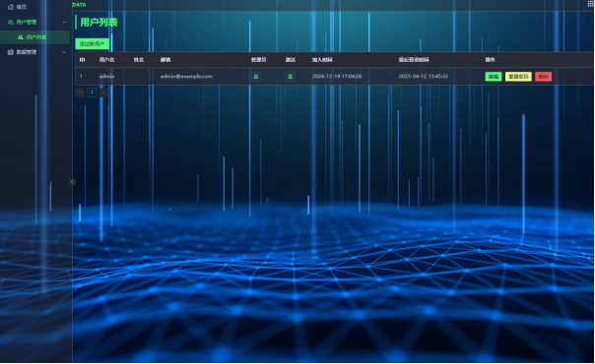This screenshot has height=364, width=595.
Task: Click the 管理员 status tag for admin
Action: (x=256, y=77)
